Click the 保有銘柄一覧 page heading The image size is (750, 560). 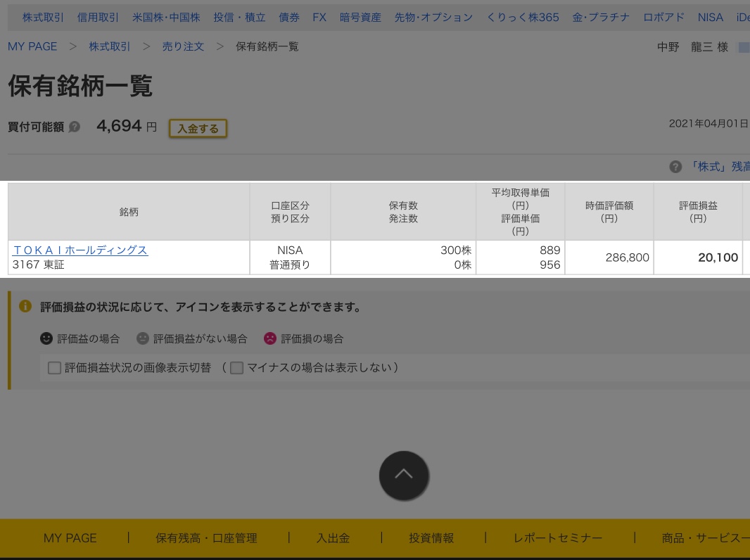point(80,86)
